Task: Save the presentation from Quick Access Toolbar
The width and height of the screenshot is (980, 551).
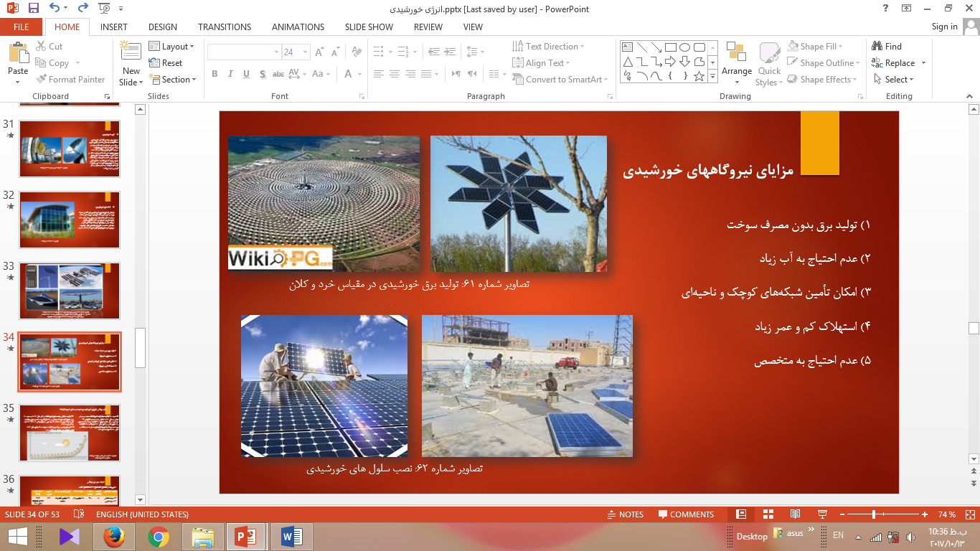Action: coord(33,9)
